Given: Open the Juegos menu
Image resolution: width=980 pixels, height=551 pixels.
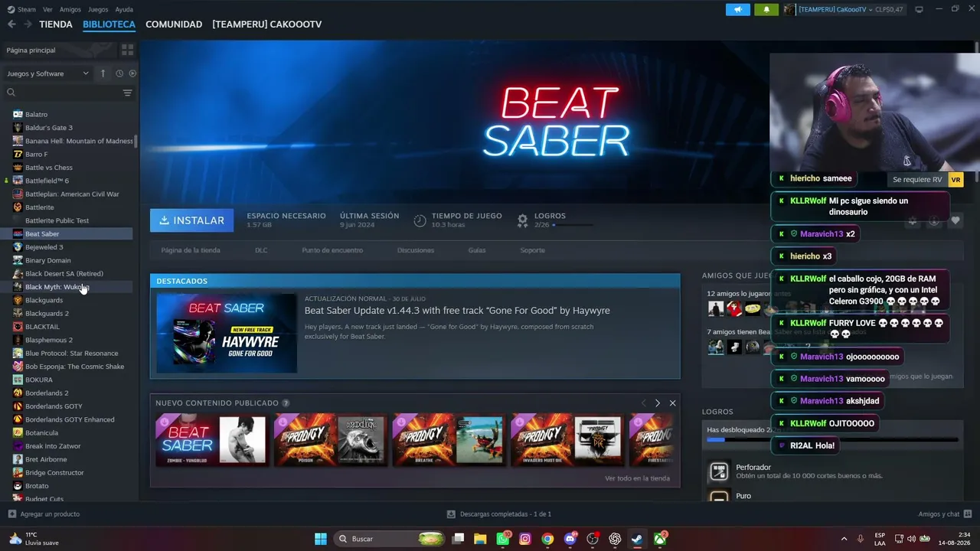Looking at the screenshot, I should (x=98, y=9).
